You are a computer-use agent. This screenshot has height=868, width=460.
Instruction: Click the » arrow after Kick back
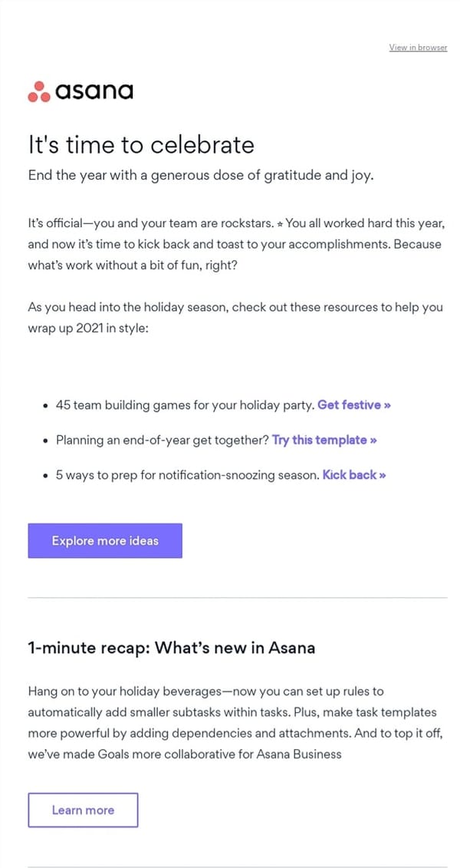point(383,475)
